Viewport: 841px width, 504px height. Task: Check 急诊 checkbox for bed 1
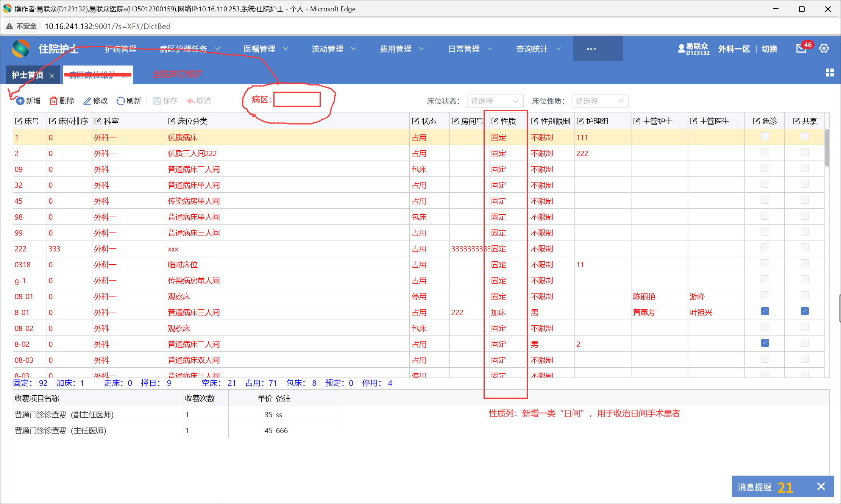point(765,136)
